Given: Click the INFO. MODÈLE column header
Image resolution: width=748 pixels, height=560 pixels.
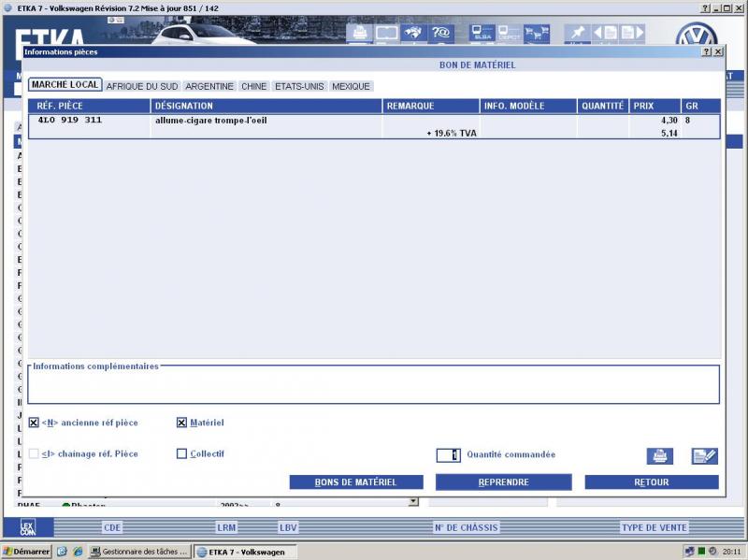Looking at the screenshot, I should pyautogui.click(x=528, y=106).
